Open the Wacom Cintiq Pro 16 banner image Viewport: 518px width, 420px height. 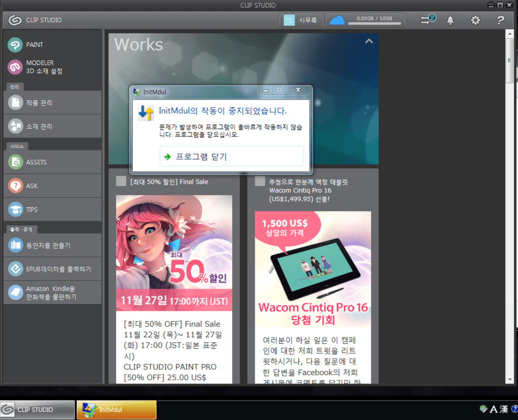coord(313,269)
